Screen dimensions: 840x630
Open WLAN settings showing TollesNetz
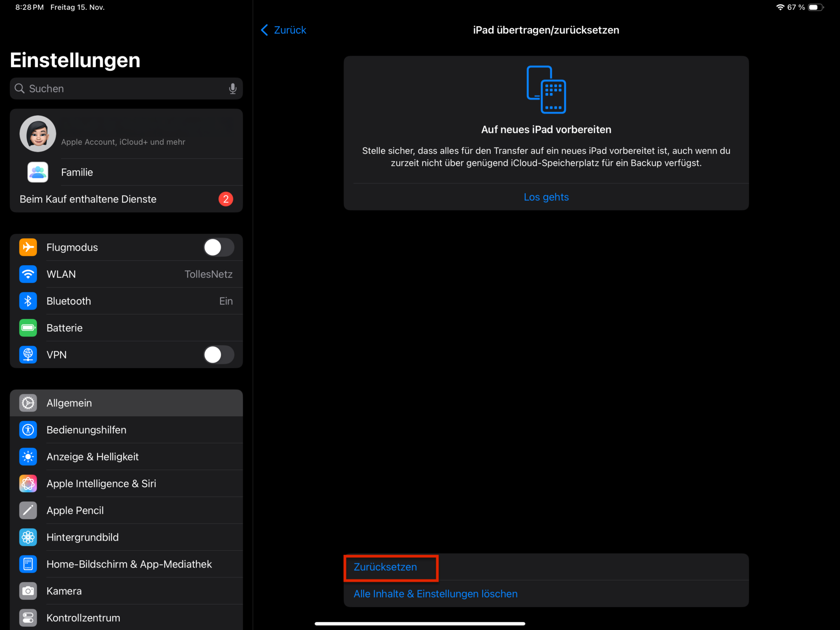(x=126, y=274)
